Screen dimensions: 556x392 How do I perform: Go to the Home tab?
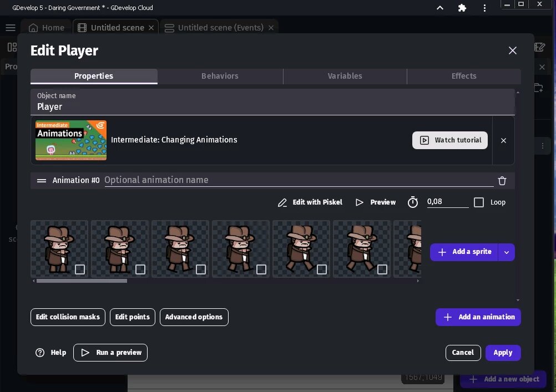click(x=46, y=28)
